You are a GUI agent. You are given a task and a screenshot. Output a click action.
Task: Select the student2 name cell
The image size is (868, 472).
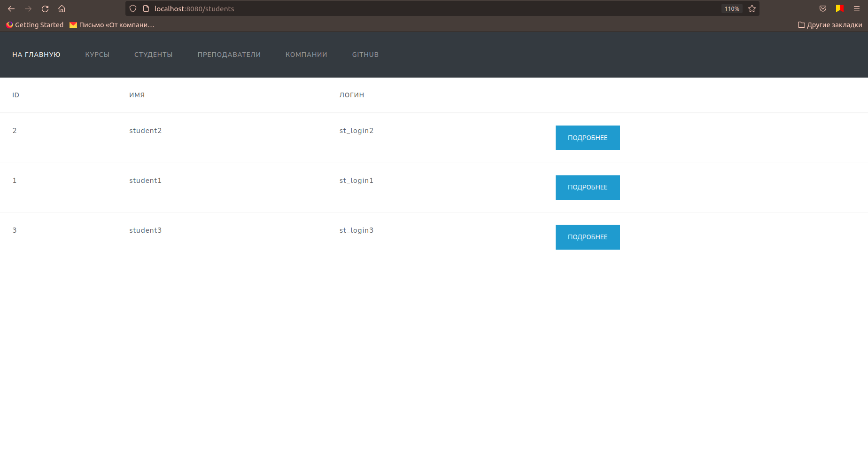(x=146, y=131)
